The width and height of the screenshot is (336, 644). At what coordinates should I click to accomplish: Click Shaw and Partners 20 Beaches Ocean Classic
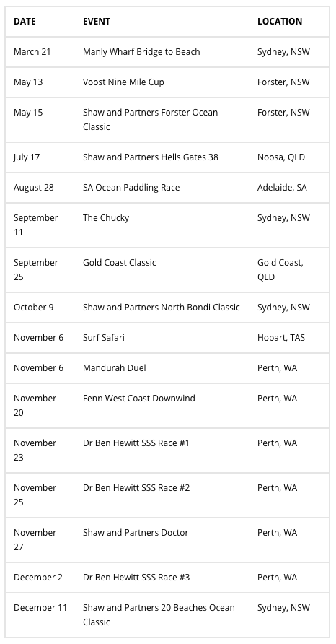pyautogui.click(x=159, y=615)
